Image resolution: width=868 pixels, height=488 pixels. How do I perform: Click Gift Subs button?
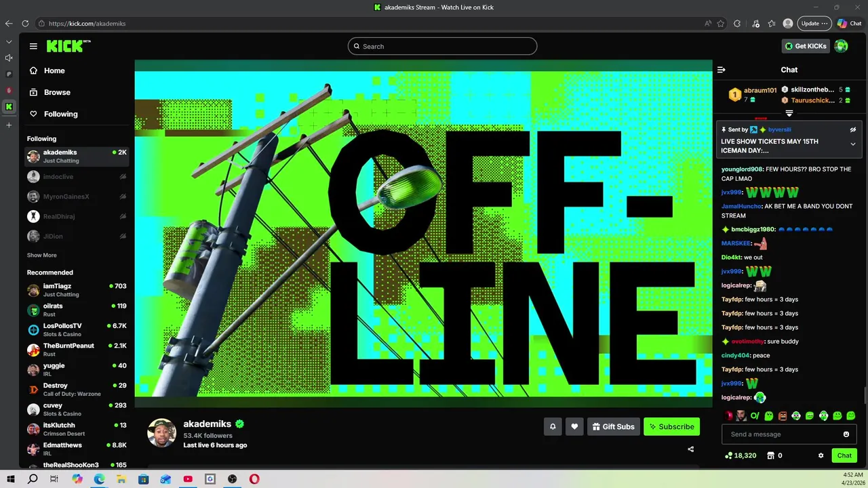[x=613, y=426]
